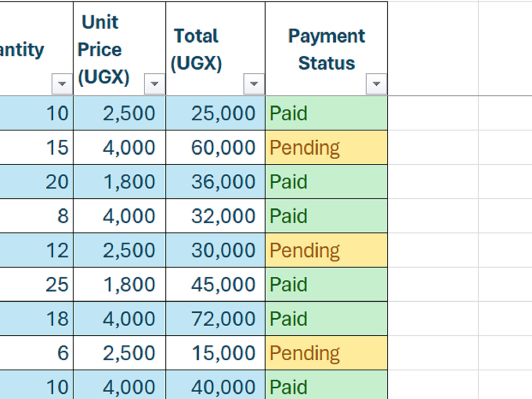Select the total cell showing 45,000
The height and width of the screenshot is (399, 532).
[215, 284]
